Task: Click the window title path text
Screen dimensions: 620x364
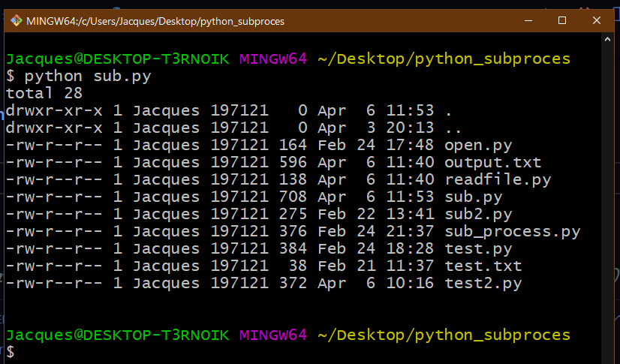Action: (x=155, y=21)
